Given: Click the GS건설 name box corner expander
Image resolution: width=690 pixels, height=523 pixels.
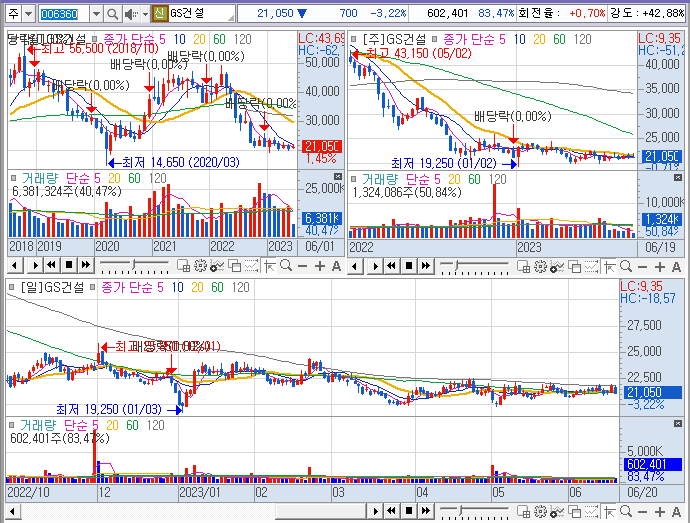Looking at the screenshot, I should coord(231,18).
